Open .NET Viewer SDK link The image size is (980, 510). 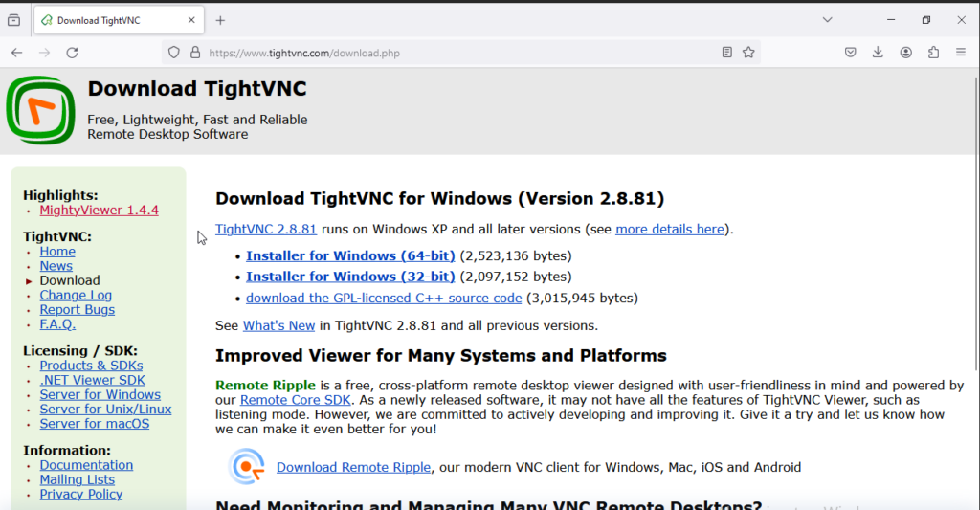(92, 380)
